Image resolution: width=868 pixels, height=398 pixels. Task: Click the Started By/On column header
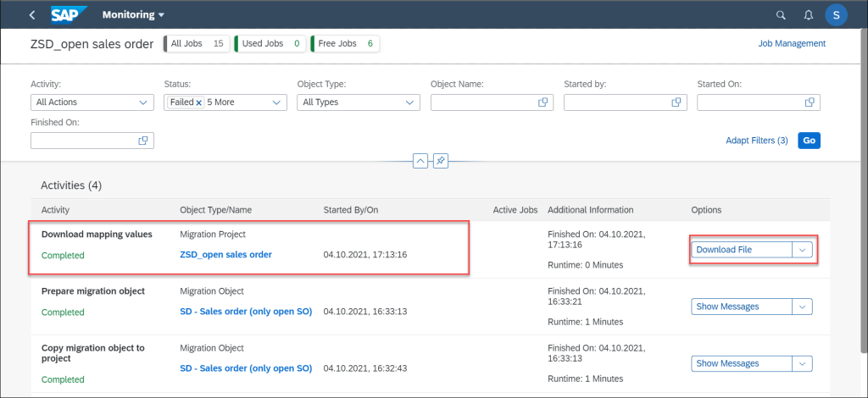(x=351, y=210)
